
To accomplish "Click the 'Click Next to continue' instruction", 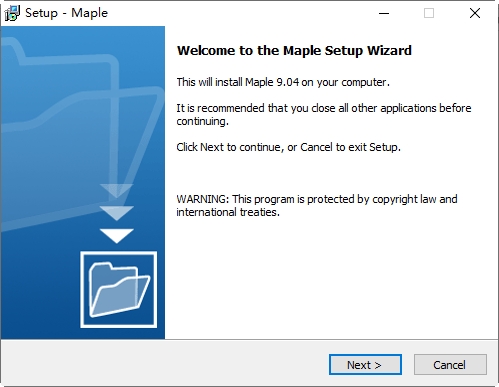I will click(x=288, y=147).
